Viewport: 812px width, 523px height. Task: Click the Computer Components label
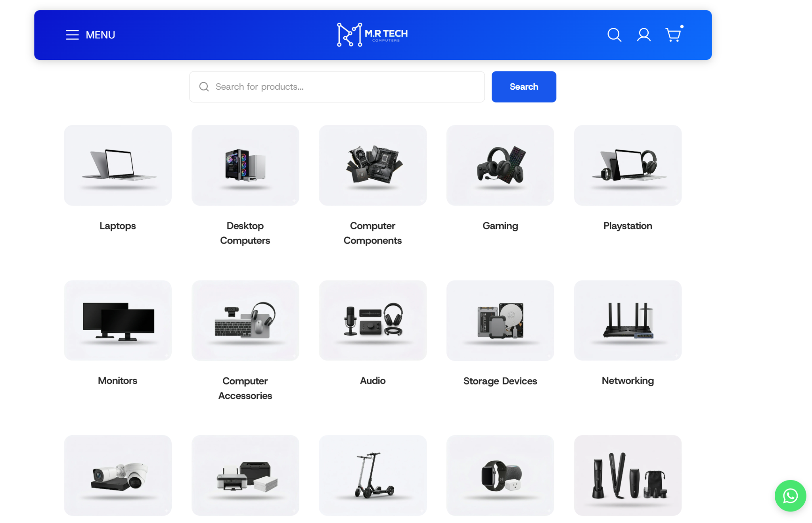click(x=373, y=233)
